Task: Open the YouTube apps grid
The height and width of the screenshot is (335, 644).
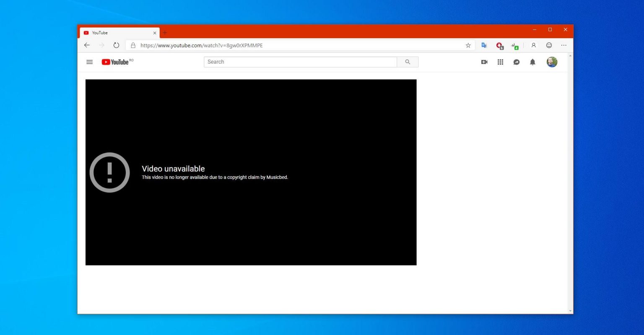Action: (500, 62)
